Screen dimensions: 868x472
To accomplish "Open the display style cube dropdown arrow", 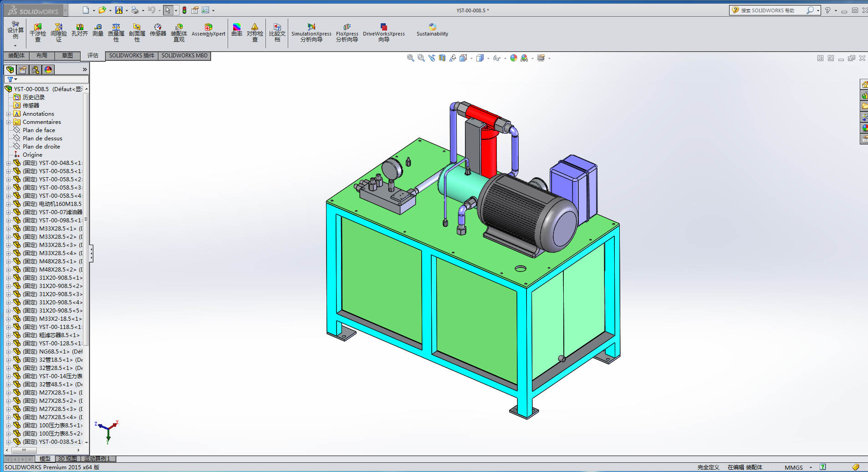I will (x=488, y=58).
